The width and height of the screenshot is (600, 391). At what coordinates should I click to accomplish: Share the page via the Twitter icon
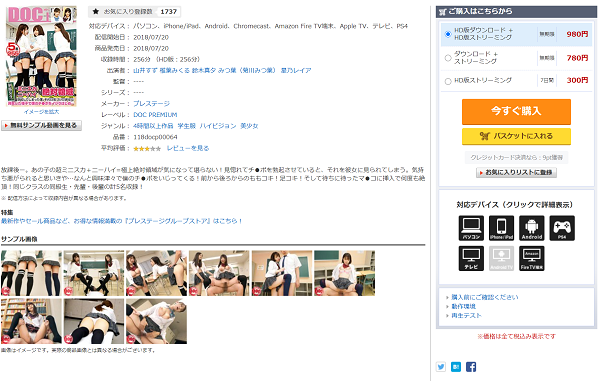441,367
